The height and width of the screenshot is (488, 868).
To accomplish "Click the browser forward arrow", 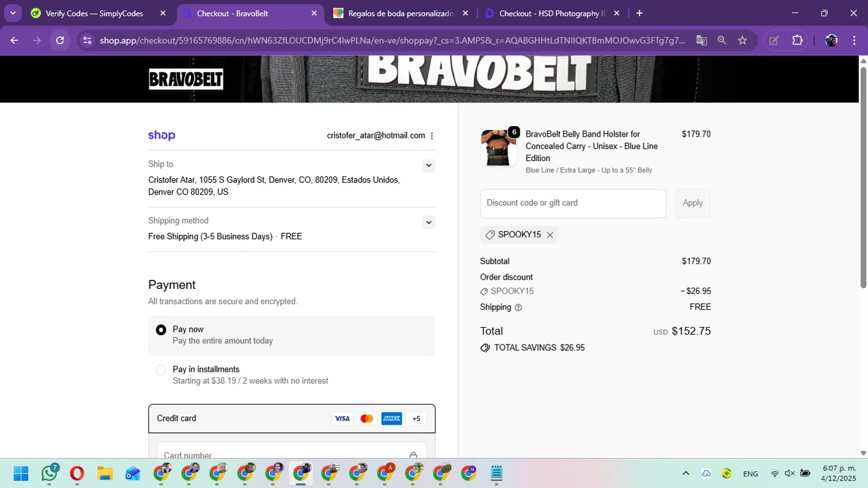I will pyautogui.click(x=37, y=41).
